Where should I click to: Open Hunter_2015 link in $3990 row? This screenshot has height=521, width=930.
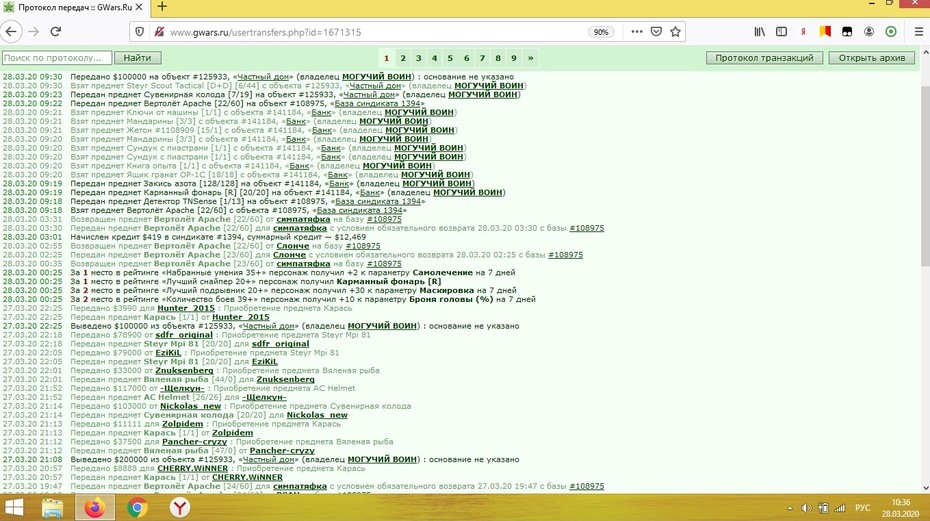click(186, 308)
